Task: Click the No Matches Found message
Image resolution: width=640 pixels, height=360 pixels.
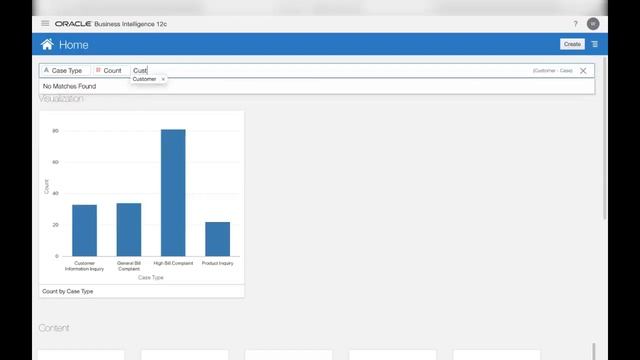Action: pos(69,86)
